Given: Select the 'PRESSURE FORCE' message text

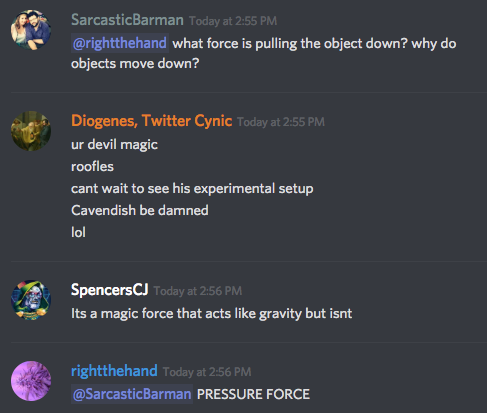Looking at the screenshot, I should point(253,394).
